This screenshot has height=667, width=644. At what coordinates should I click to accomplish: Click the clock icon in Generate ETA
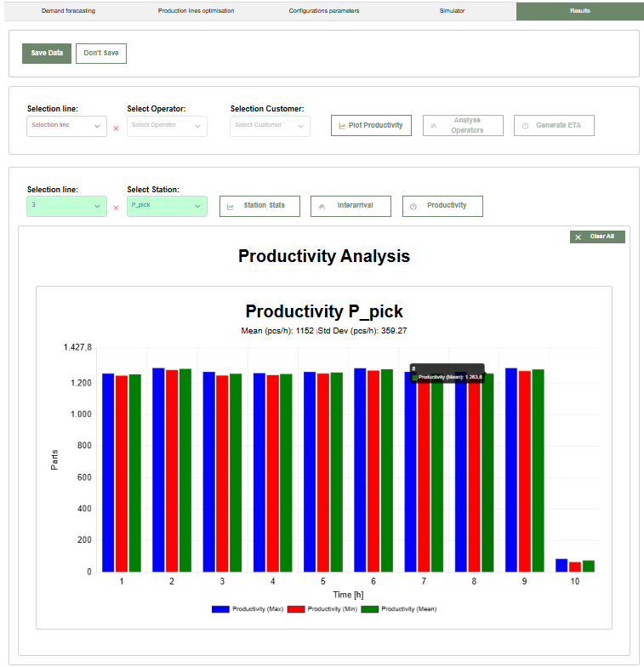click(x=526, y=126)
